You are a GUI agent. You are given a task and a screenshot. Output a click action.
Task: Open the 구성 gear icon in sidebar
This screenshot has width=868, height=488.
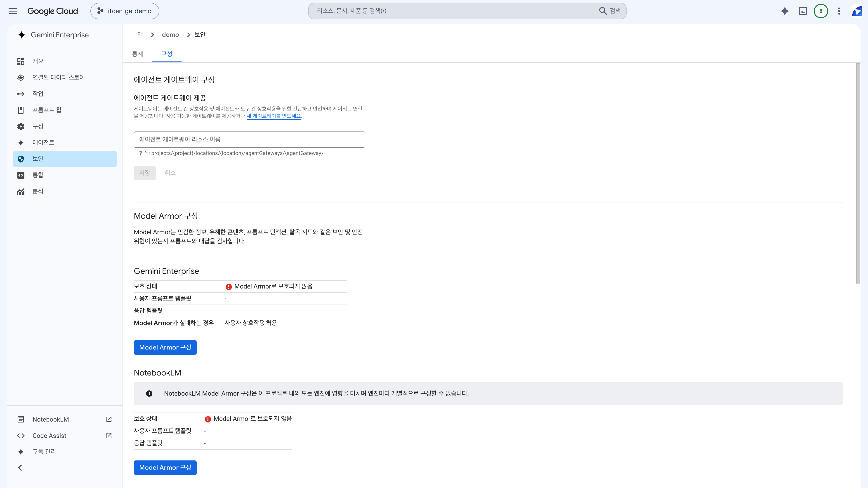21,126
